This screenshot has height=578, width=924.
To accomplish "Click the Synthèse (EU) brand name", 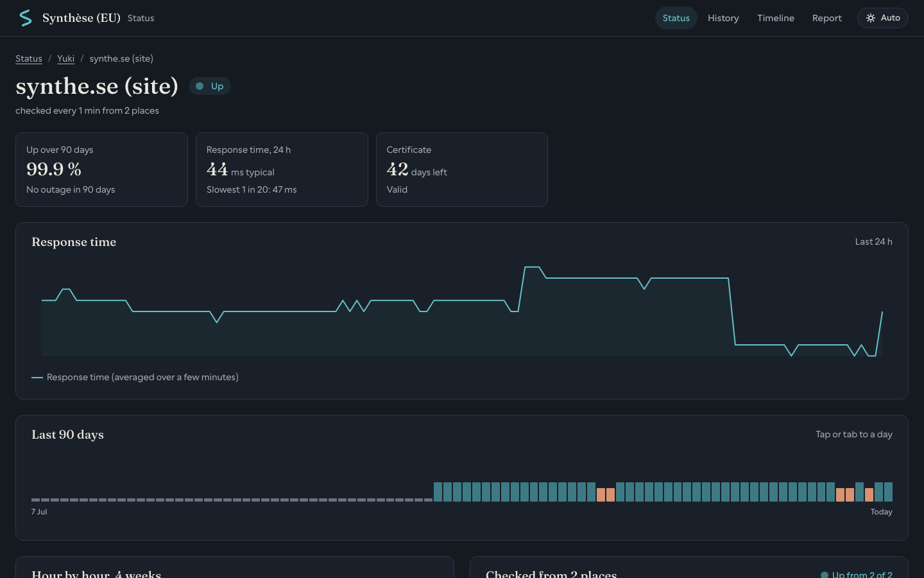I will pos(81,18).
